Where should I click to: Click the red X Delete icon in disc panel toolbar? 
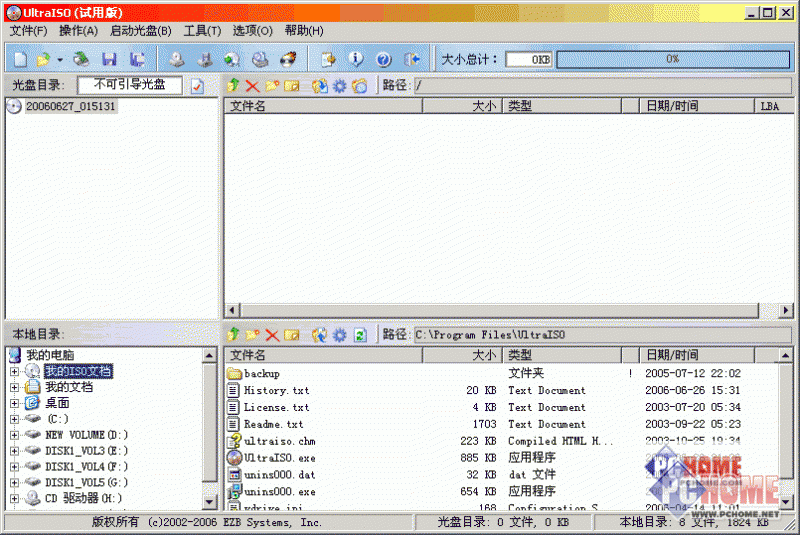pyautogui.click(x=253, y=85)
